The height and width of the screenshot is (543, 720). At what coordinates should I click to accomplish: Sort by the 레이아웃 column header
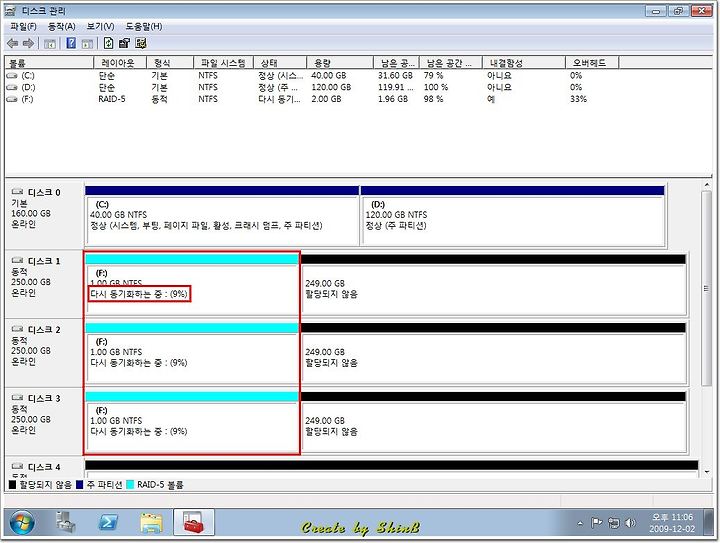coord(120,63)
